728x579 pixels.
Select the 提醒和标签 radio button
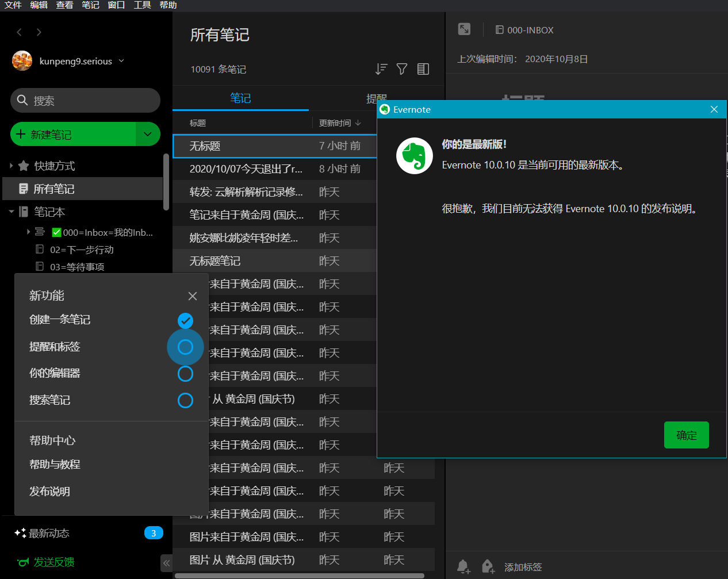(185, 347)
